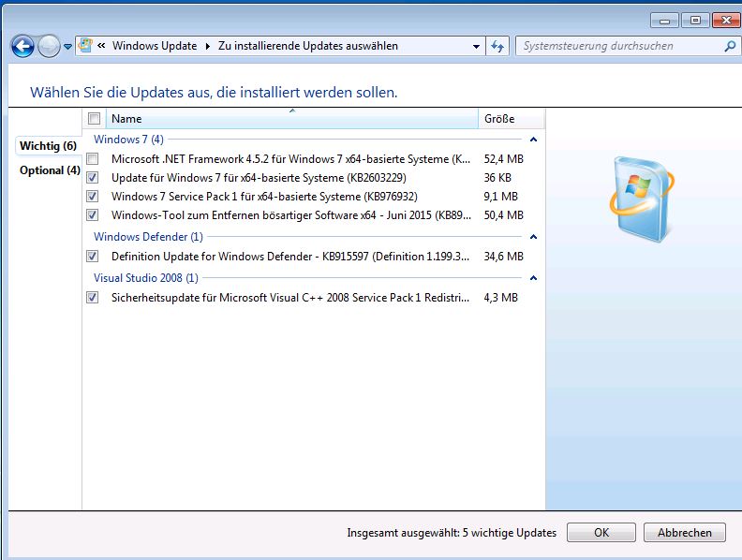Click the 50,4 MB size value
The image size is (742, 560).
(503, 215)
